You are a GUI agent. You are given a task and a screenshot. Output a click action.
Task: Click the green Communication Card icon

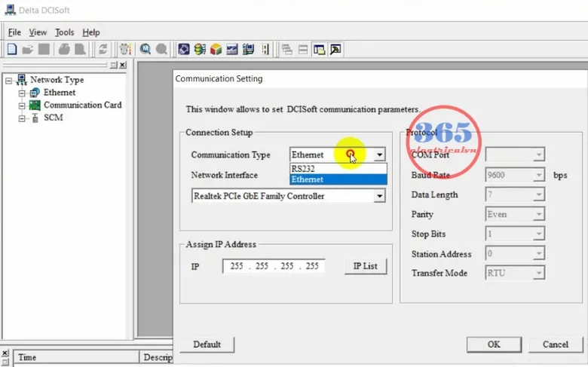coord(35,106)
